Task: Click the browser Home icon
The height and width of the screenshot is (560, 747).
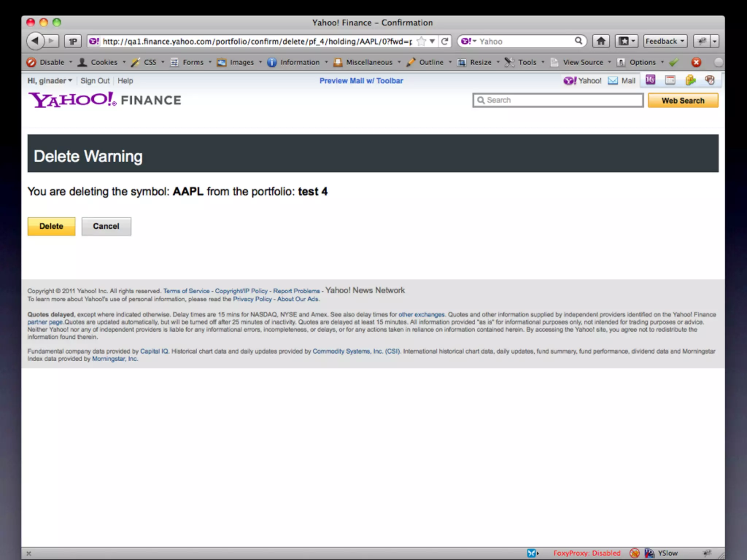Action: (x=601, y=41)
